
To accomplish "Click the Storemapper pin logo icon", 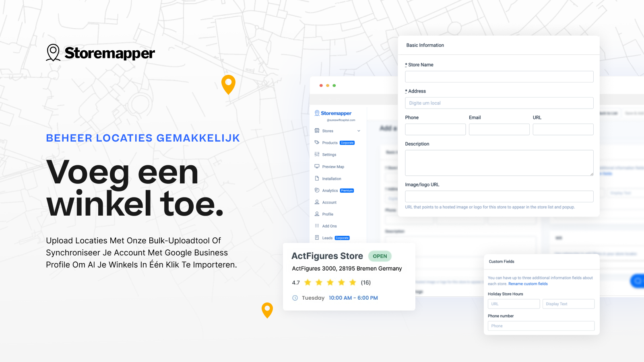I will [53, 53].
